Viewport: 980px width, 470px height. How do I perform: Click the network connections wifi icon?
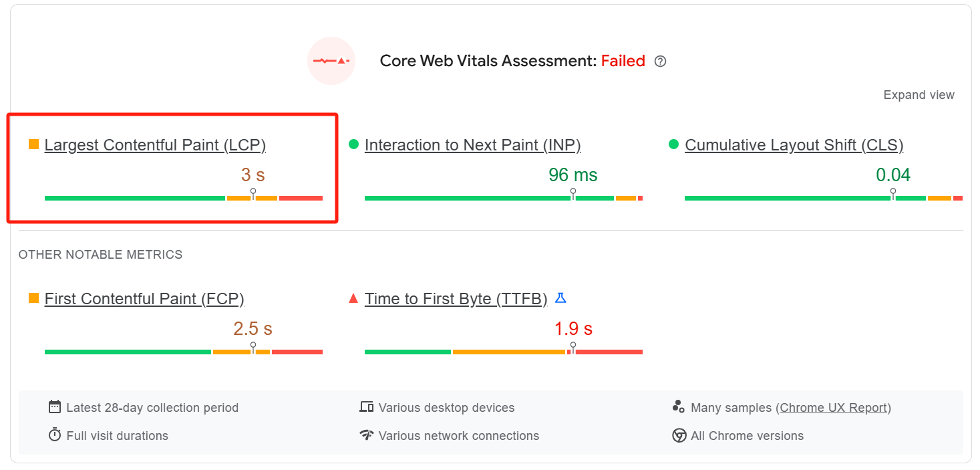366,435
